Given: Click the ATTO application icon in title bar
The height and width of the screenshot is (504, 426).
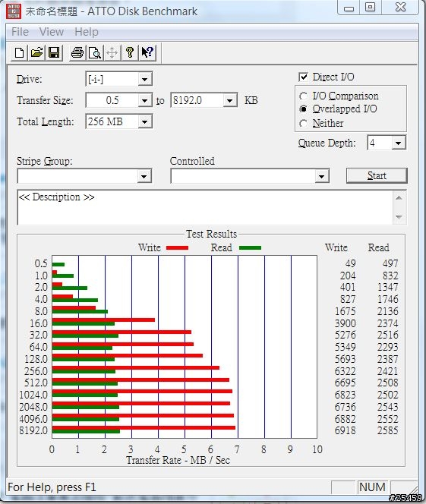Looking at the screenshot, I should coord(14,11).
